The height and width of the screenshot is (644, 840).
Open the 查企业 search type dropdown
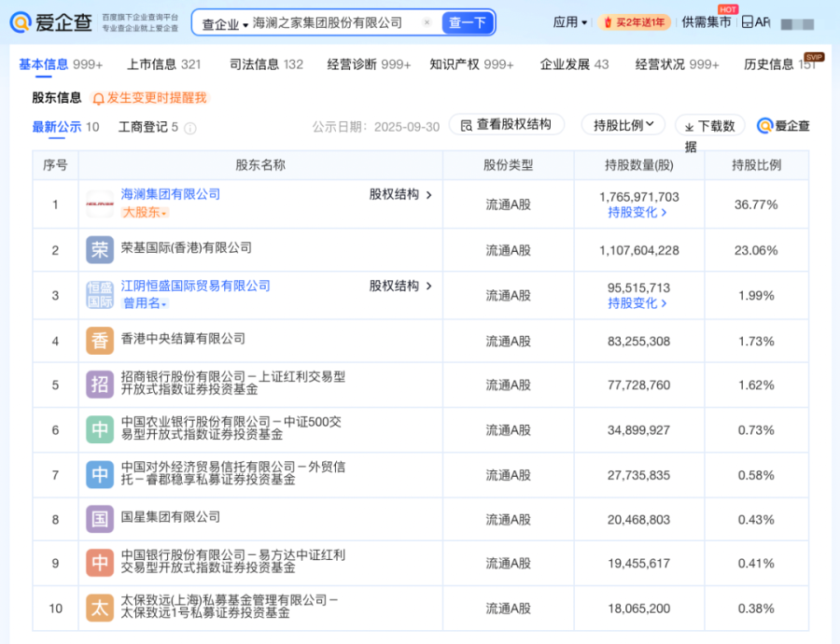pyautogui.click(x=225, y=23)
